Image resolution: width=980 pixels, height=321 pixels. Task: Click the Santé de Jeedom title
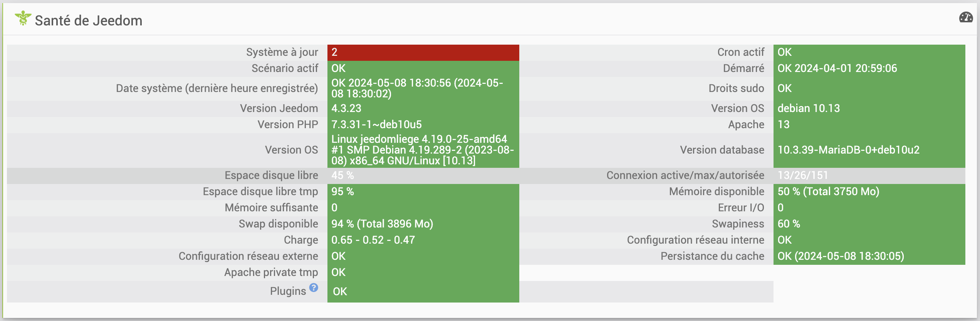pyautogui.click(x=89, y=20)
